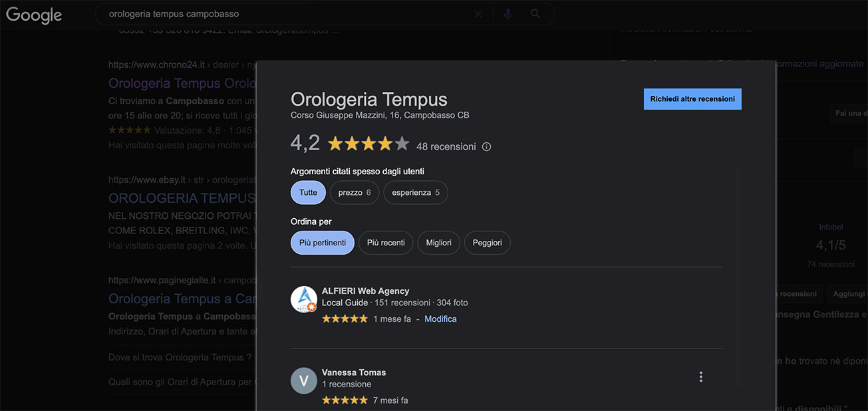868x411 pixels.
Task: Open three-dot menu on Vanessa Tomas review
Action: pyautogui.click(x=700, y=377)
